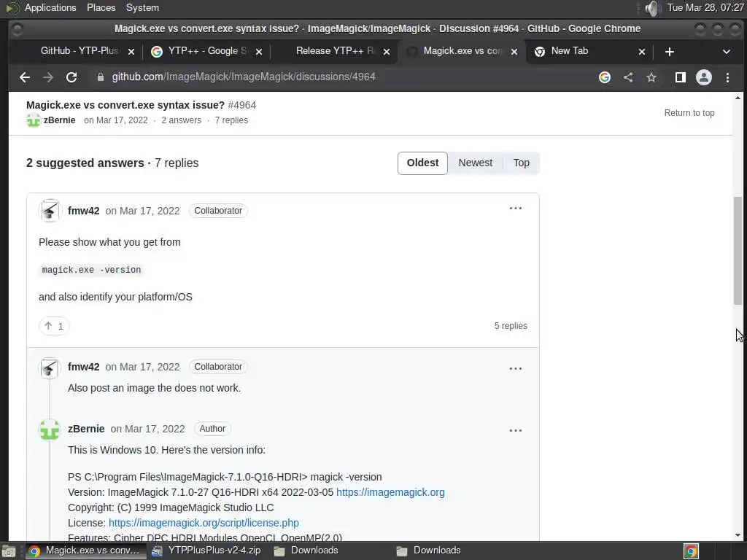
Task: Expand the tab search chevron
Action: tap(726, 52)
